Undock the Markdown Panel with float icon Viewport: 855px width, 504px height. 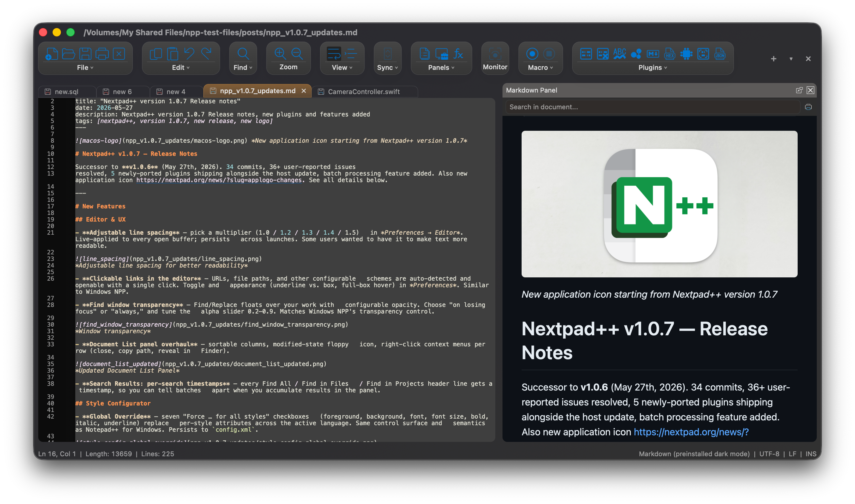tap(799, 90)
